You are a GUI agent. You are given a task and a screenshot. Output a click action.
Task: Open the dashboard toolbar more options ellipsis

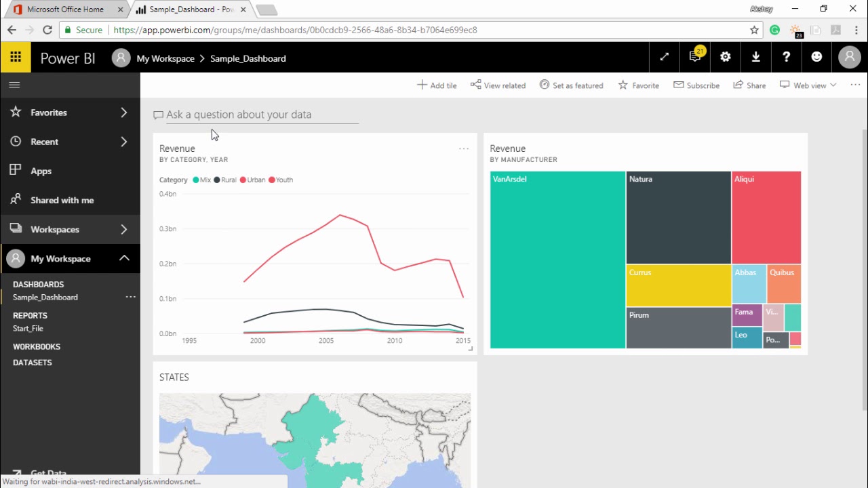[854, 85]
